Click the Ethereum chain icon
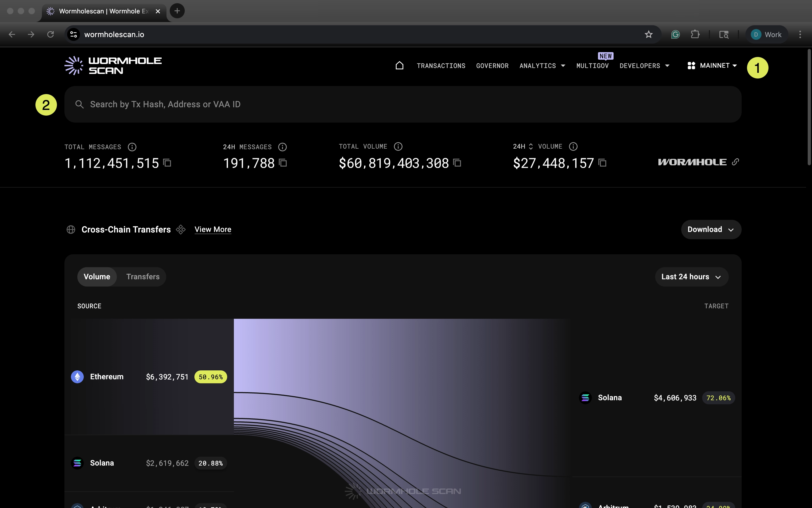812x508 pixels. [x=77, y=377]
